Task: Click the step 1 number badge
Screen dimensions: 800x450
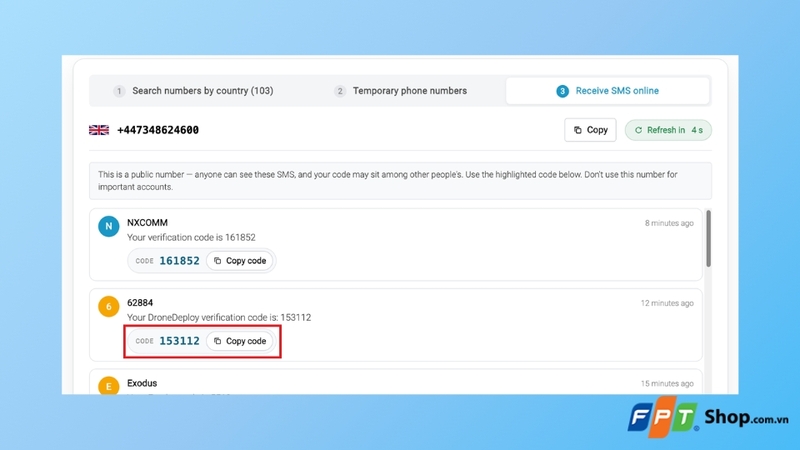Action: [119, 91]
